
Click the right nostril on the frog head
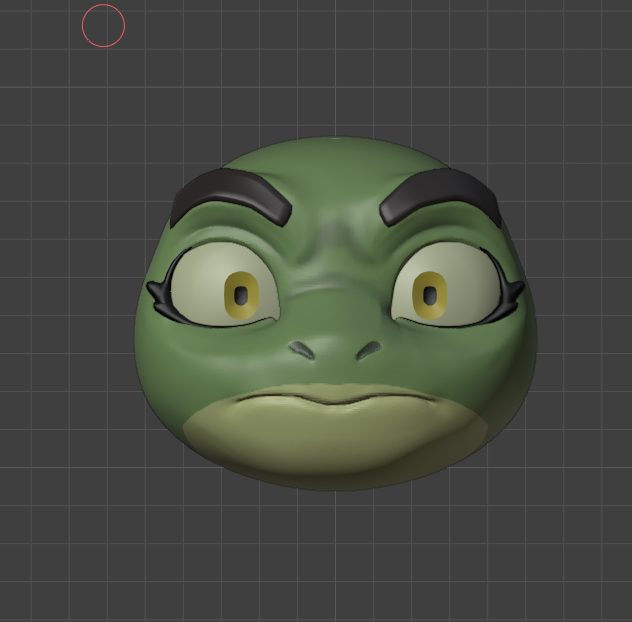point(369,350)
